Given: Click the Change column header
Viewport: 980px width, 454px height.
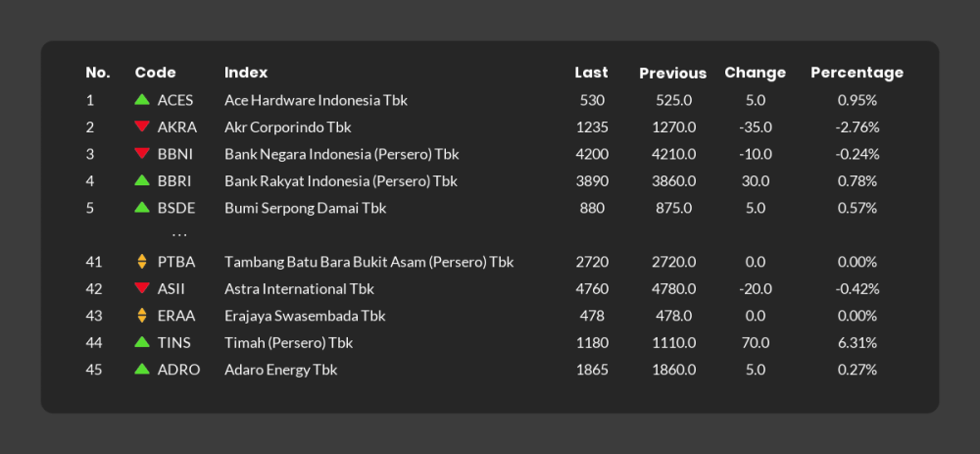Looking at the screenshot, I should [755, 73].
